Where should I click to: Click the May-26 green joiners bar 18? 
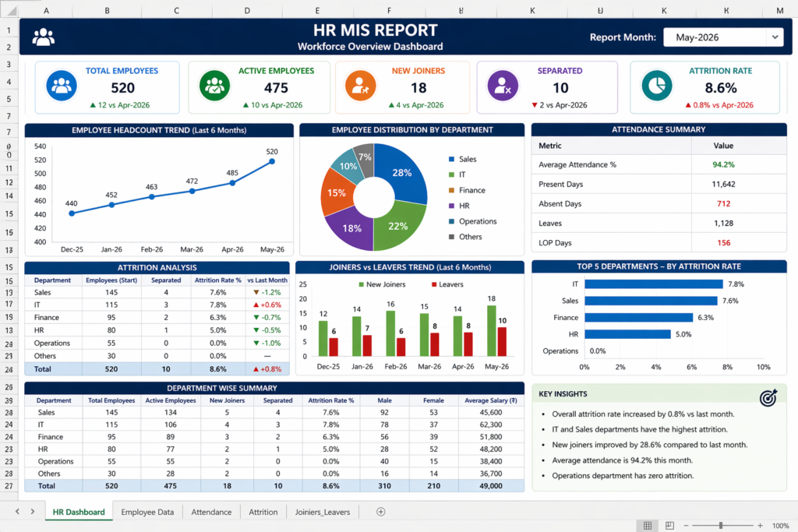click(491, 330)
